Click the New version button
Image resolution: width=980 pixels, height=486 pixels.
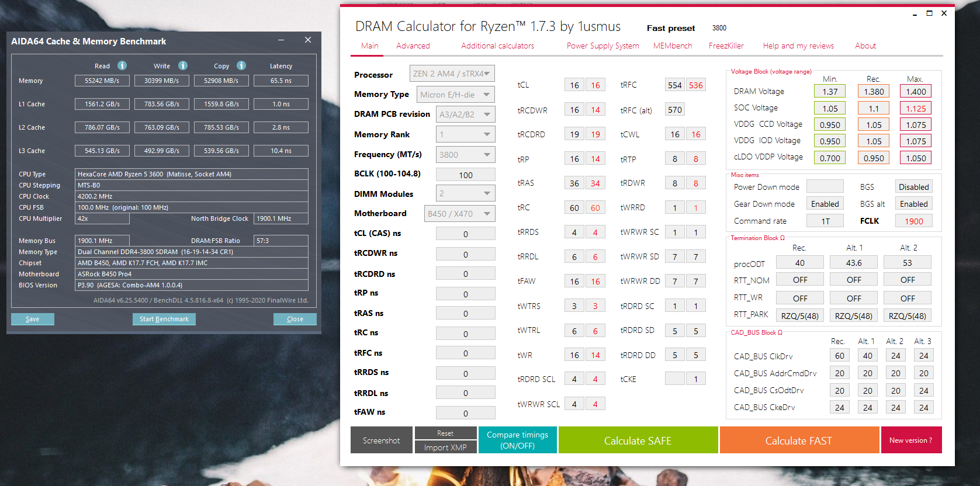[x=911, y=440]
